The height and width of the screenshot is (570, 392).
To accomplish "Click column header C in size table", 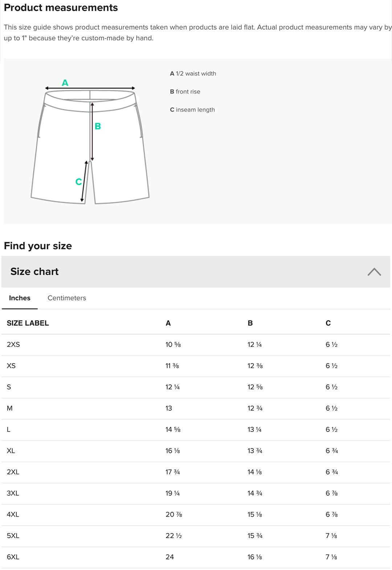I will 328,323.
